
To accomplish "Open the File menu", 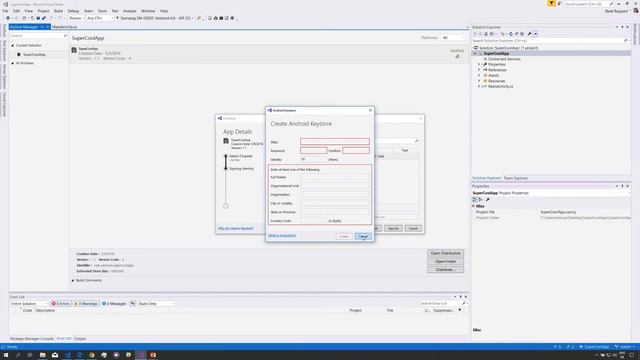I will coord(5,11).
